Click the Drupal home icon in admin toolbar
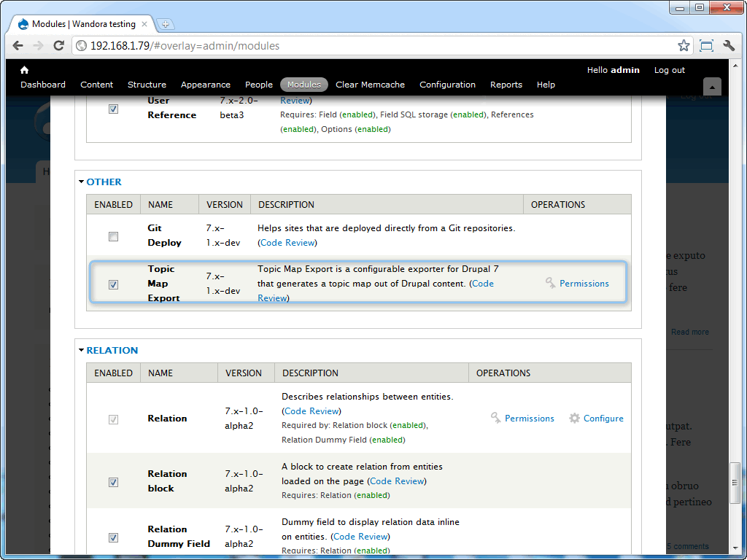Viewport: 747px width, 560px height. tap(24, 70)
